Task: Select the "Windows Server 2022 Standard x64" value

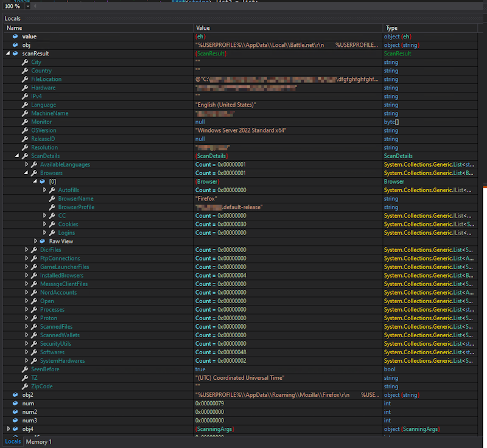Action: click(x=240, y=130)
